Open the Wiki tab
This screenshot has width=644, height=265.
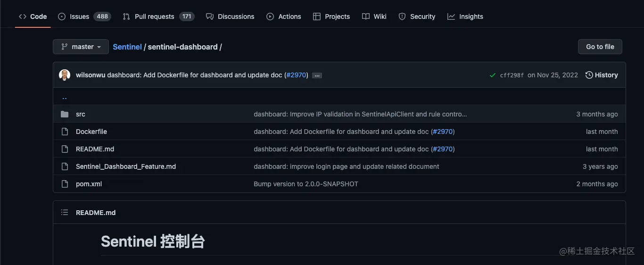[x=374, y=17]
